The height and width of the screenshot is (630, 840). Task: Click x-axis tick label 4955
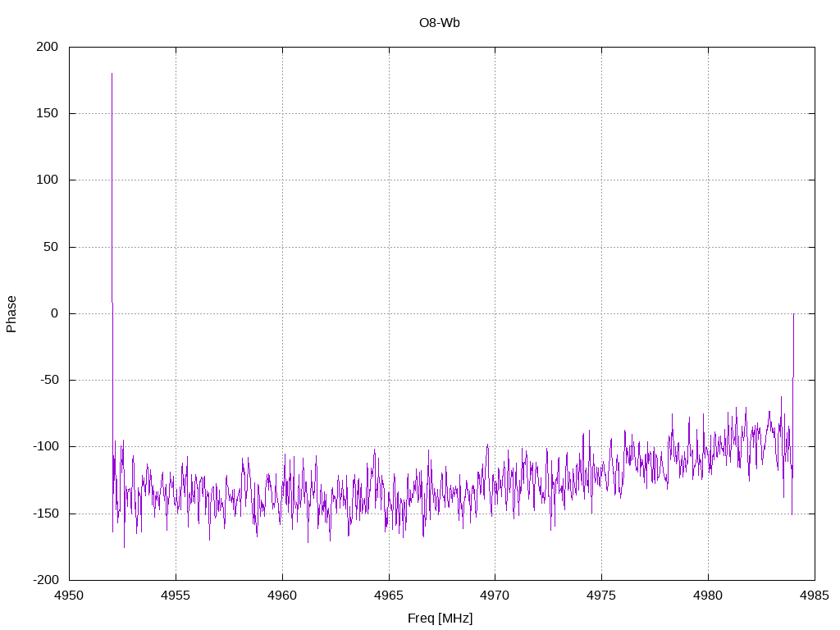(x=176, y=596)
